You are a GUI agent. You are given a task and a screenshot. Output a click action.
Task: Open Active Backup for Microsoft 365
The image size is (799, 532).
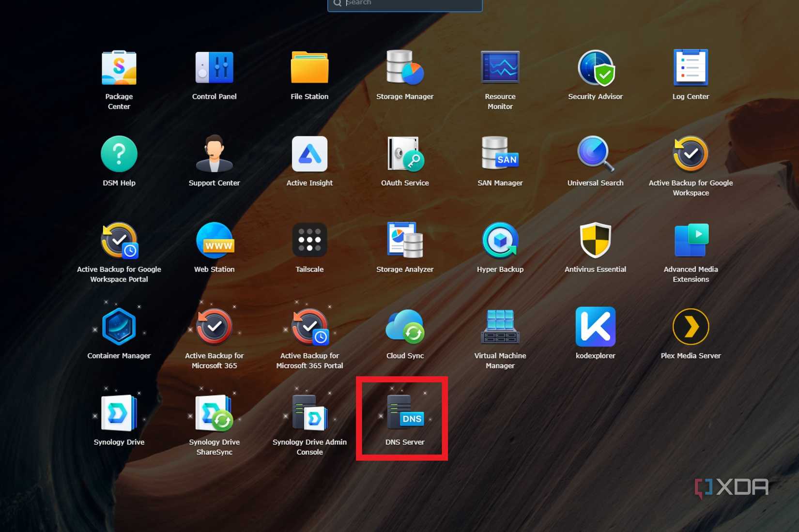point(214,327)
